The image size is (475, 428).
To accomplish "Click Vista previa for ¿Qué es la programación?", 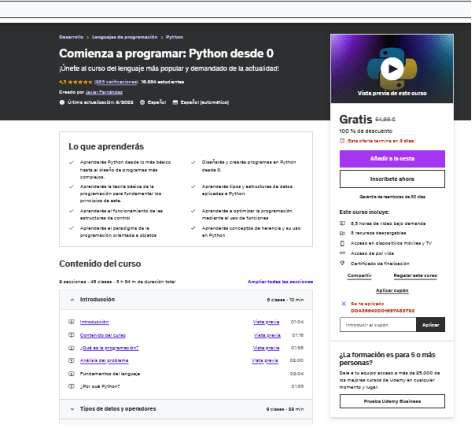I will coord(266,348).
